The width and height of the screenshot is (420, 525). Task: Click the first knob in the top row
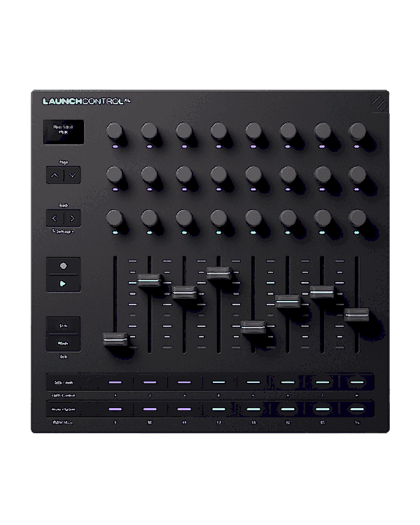pyautogui.click(x=115, y=131)
